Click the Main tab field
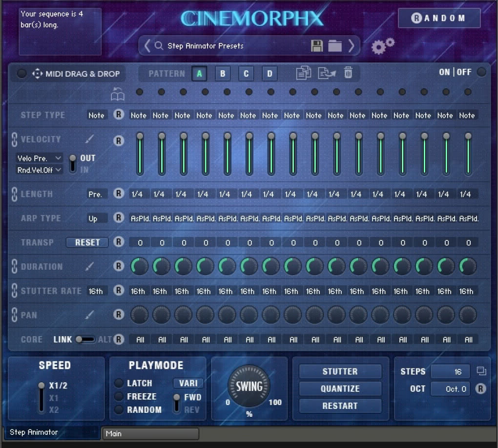The width and height of the screenshot is (498, 448). (150, 433)
